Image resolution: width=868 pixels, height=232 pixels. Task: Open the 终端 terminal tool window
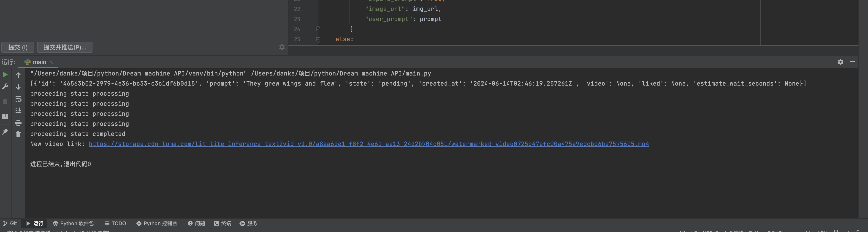pyautogui.click(x=222, y=223)
